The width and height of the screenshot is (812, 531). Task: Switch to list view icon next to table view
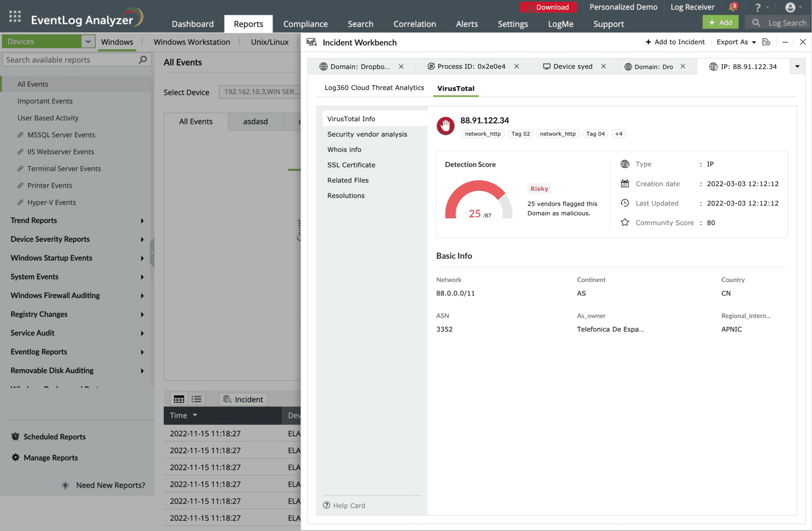[x=197, y=399]
